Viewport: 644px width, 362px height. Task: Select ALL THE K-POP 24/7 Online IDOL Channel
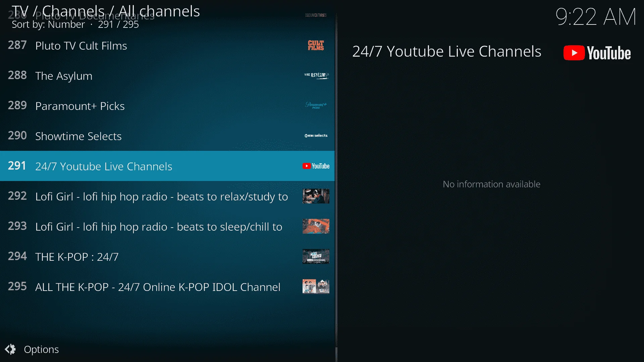[167, 287]
